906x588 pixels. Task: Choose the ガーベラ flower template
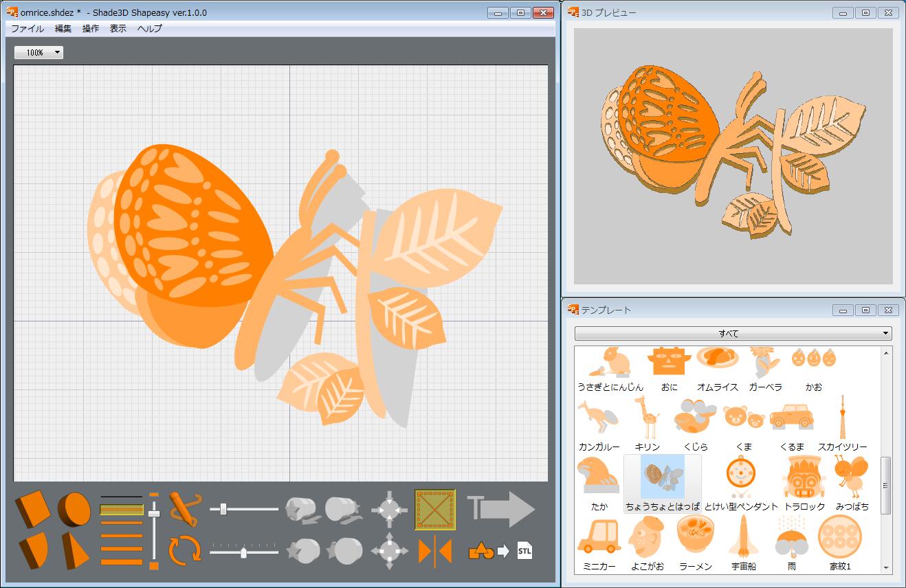coord(766,370)
